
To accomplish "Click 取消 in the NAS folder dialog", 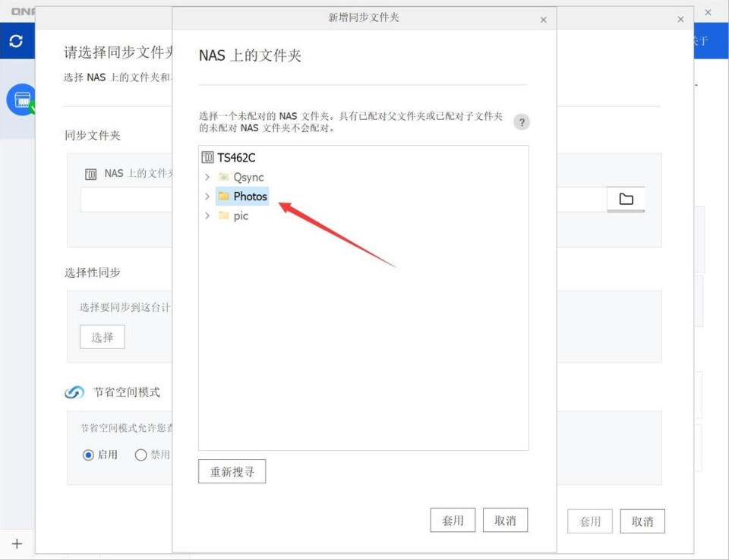I will pos(506,520).
